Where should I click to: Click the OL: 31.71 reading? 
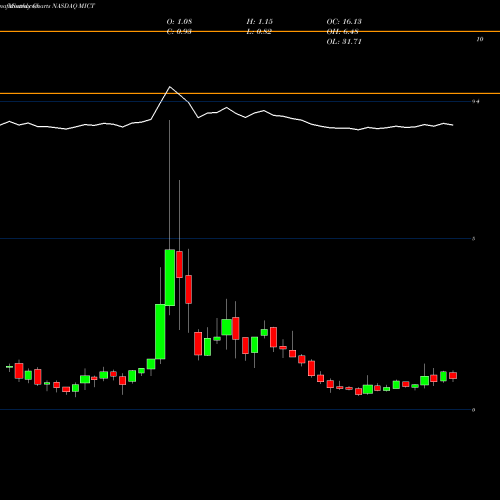[x=344, y=42]
